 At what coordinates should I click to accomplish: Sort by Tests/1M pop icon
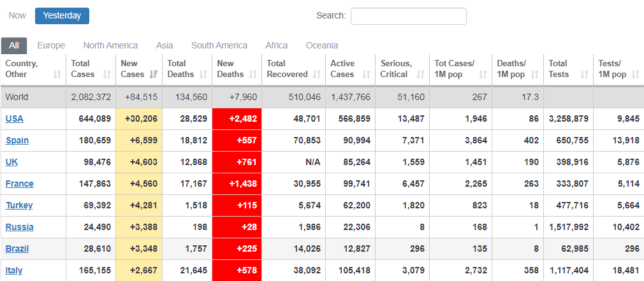pyautogui.click(x=635, y=75)
